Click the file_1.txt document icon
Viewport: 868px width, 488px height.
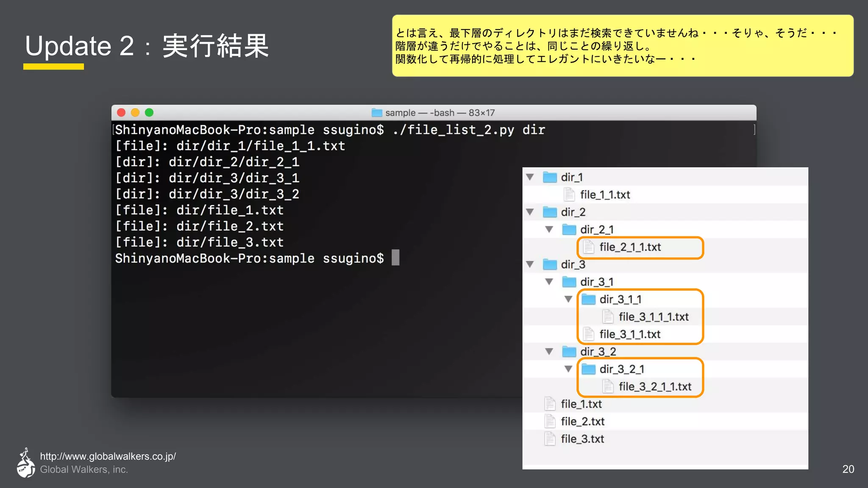point(550,404)
